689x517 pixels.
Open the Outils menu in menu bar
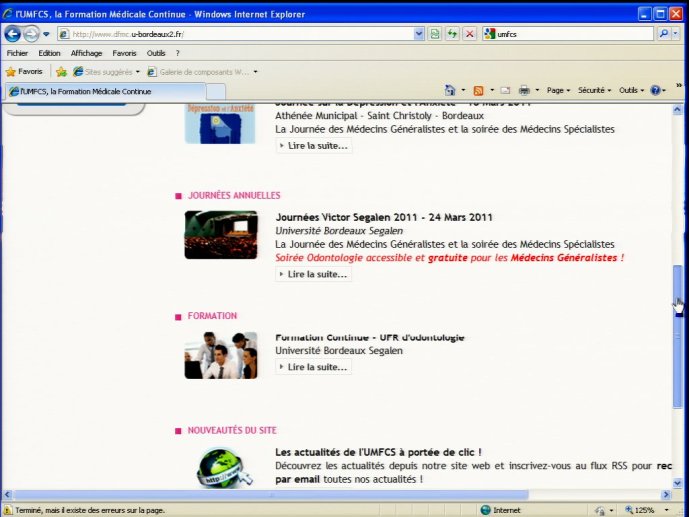(x=156, y=53)
